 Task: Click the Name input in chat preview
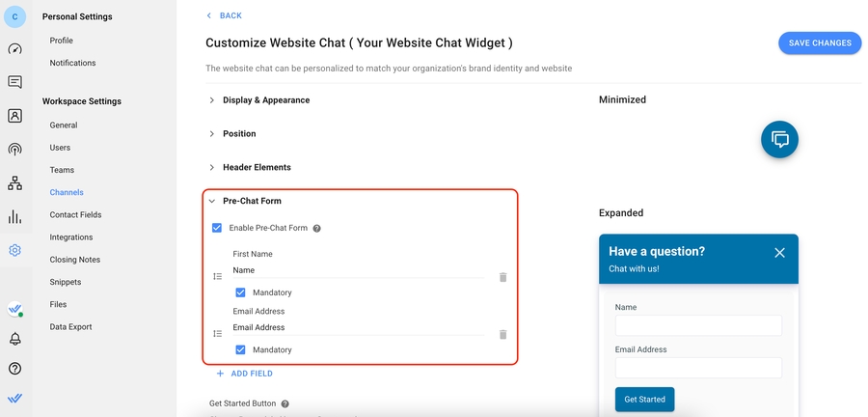click(x=698, y=325)
